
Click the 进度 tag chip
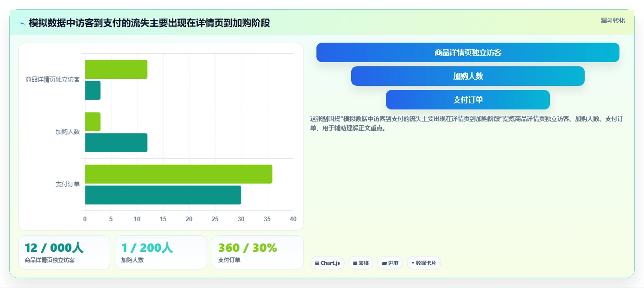coord(390,263)
